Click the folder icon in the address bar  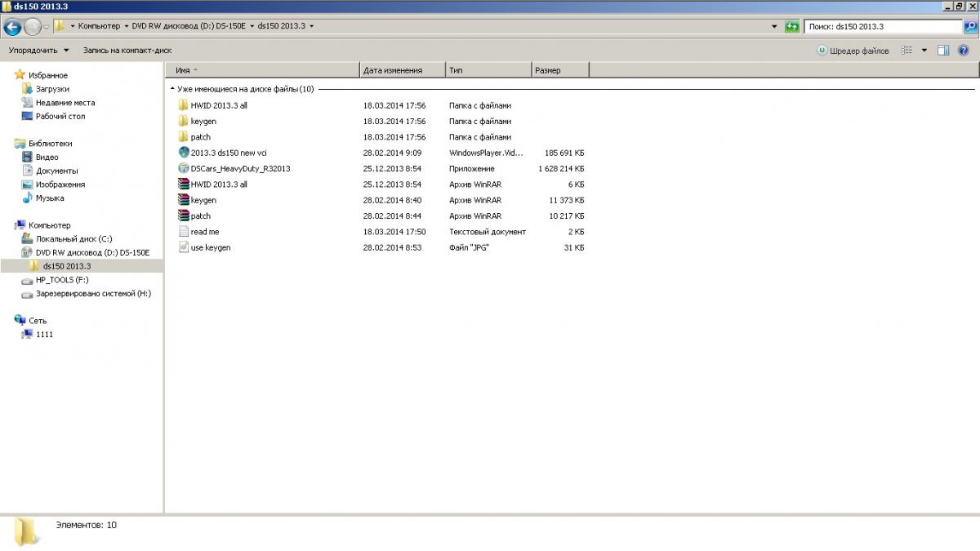60,26
